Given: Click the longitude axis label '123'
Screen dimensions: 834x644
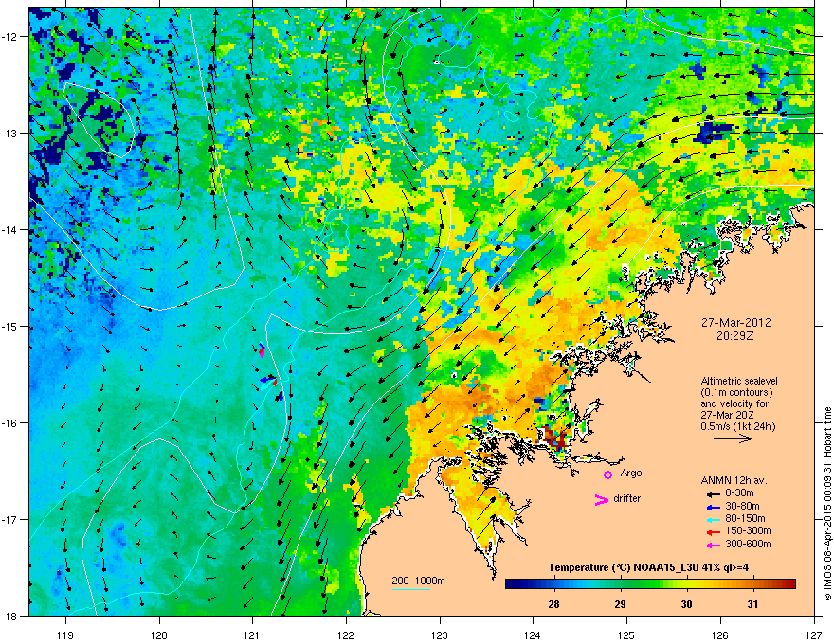Looking at the screenshot, I should (x=440, y=635).
